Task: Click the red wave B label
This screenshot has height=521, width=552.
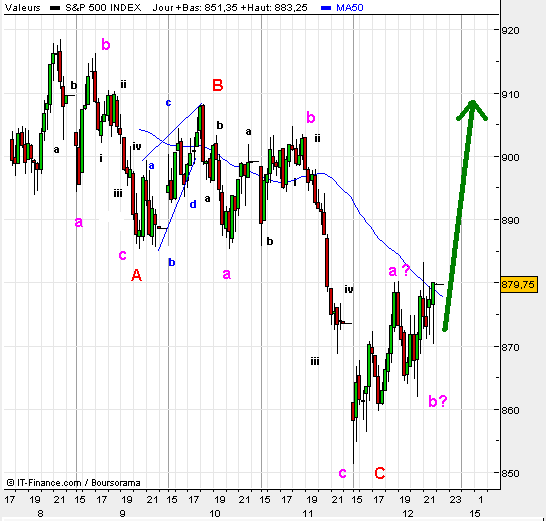Action: pyautogui.click(x=218, y=86)
